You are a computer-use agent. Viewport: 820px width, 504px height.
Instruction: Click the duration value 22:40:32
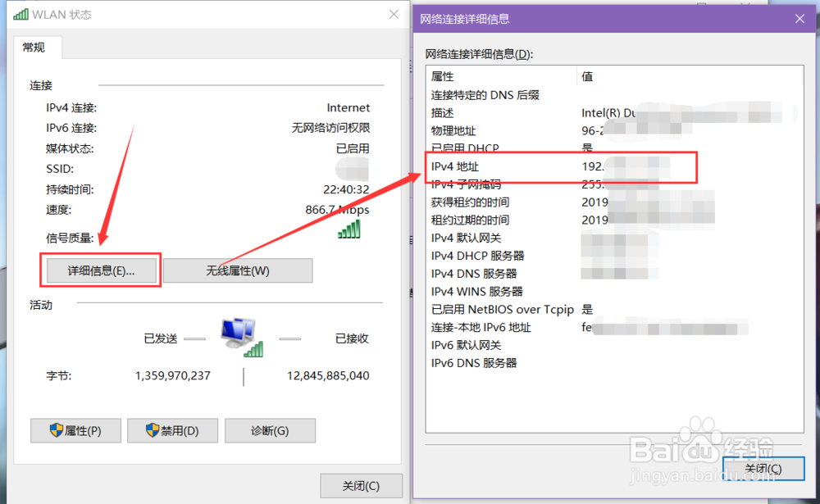346,189
